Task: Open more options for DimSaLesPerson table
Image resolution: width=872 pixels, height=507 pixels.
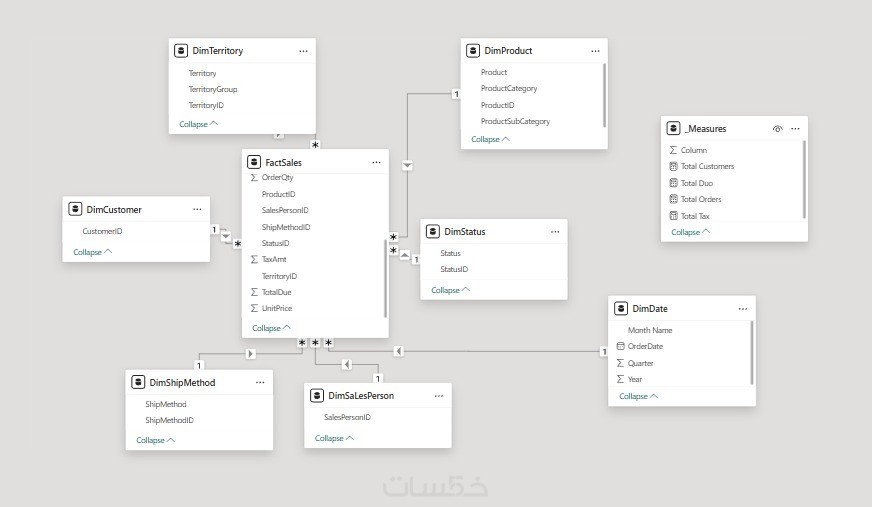Action: coord(437,396)
